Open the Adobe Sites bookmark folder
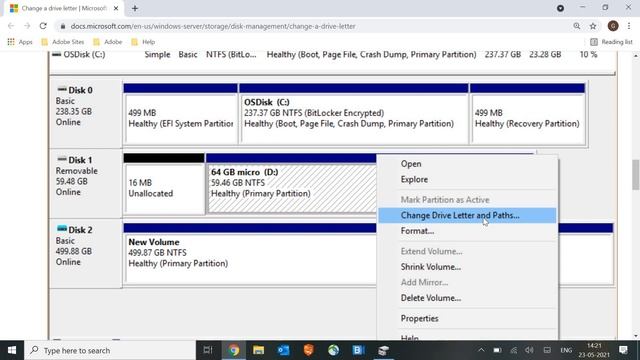The image size is (640, 360). click(x=62, y=42)
